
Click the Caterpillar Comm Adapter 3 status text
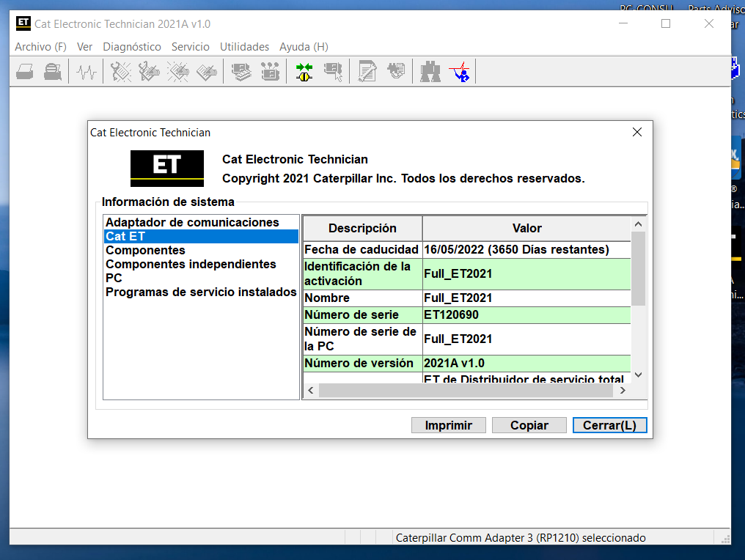tap(521, 538)
